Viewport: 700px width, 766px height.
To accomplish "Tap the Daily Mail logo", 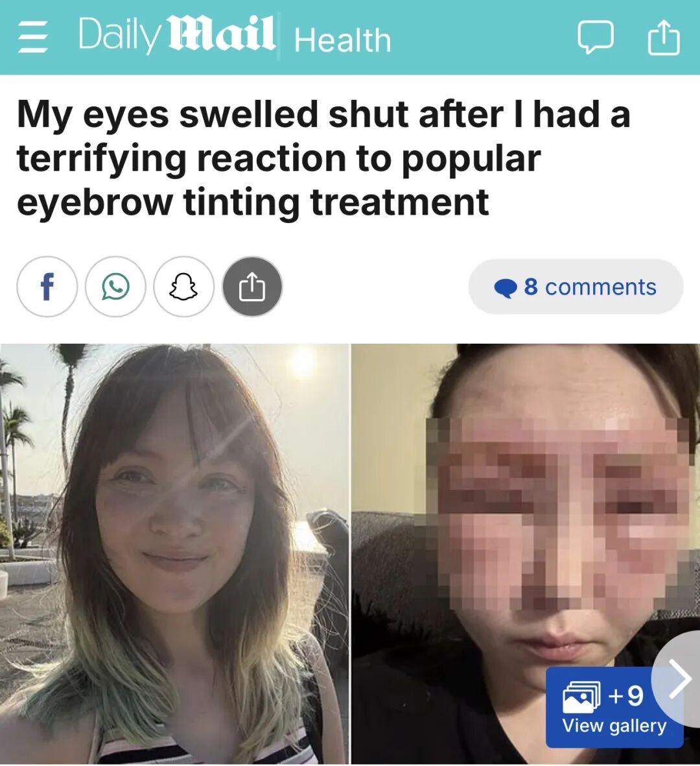I will pyautogui.click(x=176, y=34).
